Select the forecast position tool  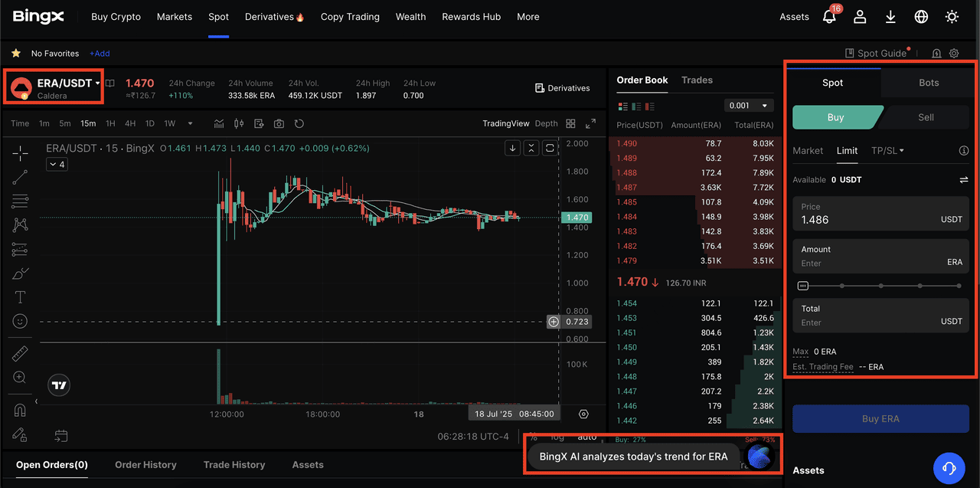20,249
